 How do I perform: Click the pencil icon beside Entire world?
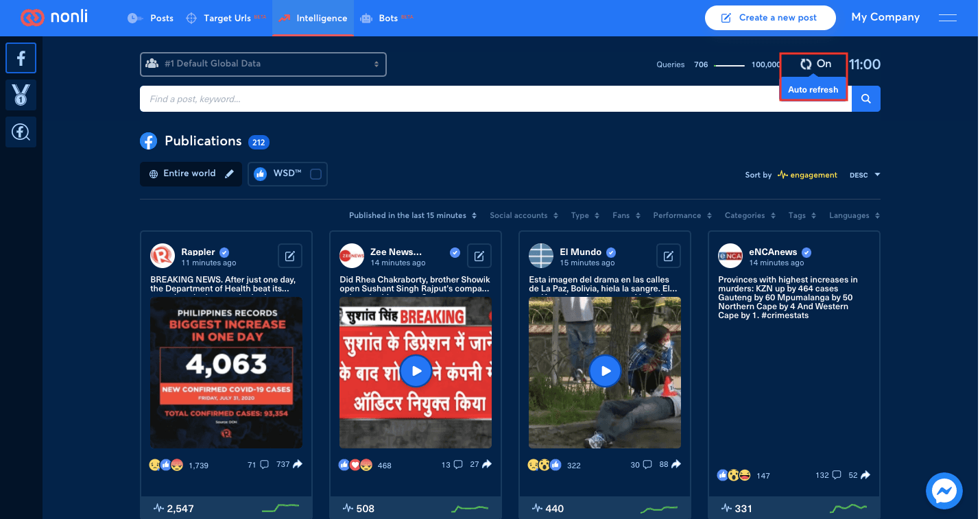click(x=230, y=173)
